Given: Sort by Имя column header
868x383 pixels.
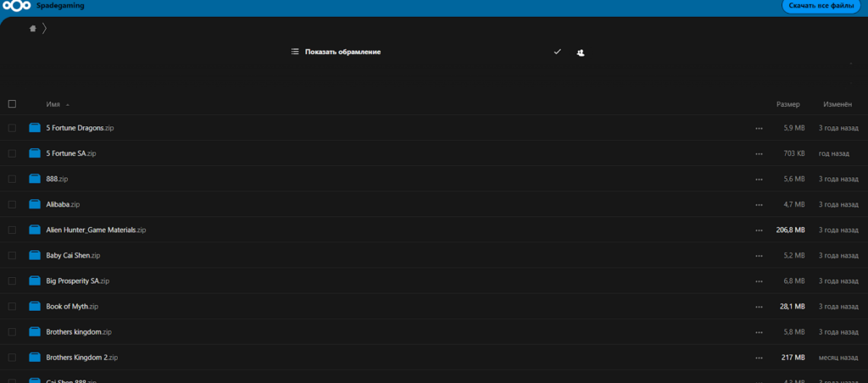Looking at the screenshot, I should (x=53, y=104).
